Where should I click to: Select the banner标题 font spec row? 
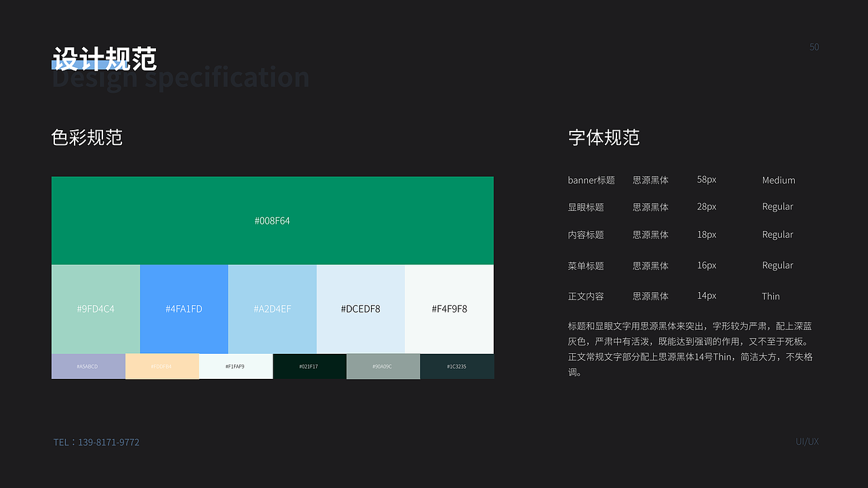coord(591,180)
